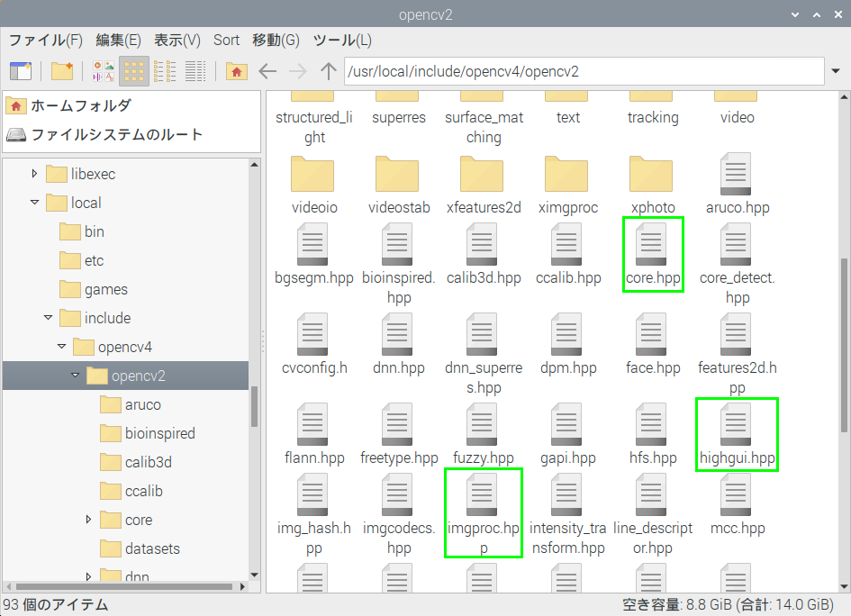This screenshot has height=616, width=851.
Task: Click the folder tree horizontal scrollbar
Action: [125, 586]
